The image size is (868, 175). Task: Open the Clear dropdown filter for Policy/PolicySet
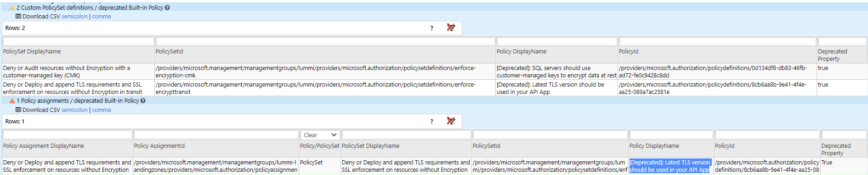320,135
